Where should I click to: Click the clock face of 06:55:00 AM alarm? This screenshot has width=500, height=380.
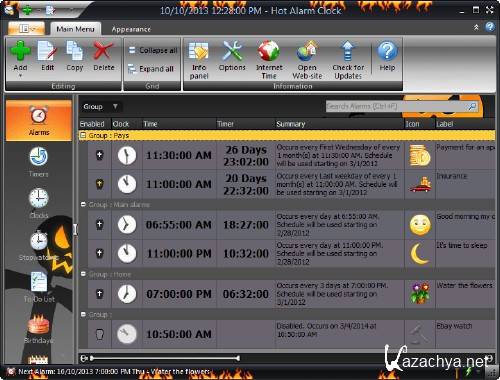(127, 225)
